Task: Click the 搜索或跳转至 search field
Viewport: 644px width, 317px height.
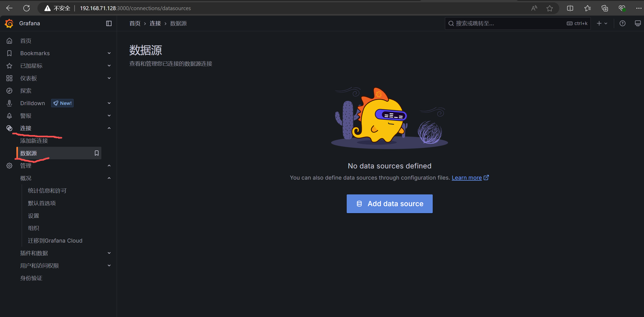Action: [x=518, y=23]
